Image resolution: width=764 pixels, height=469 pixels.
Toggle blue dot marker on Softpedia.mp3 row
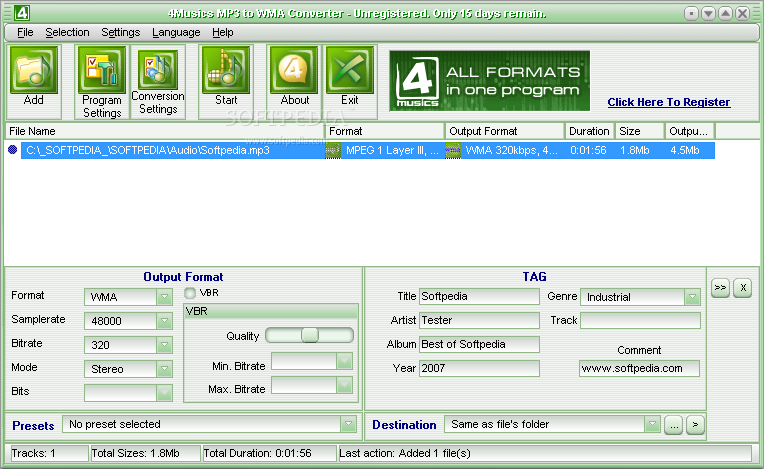click(x=13, y=150)
